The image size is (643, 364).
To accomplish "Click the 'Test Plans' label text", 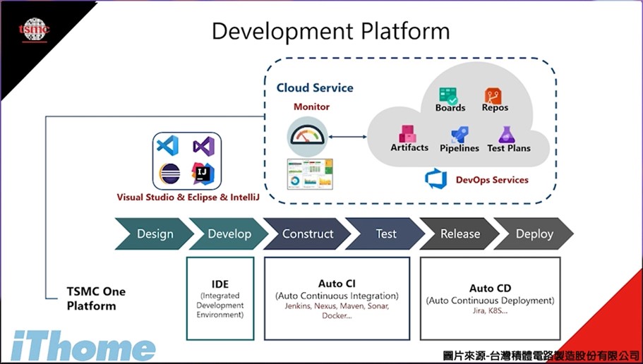I will click(509, 148).
